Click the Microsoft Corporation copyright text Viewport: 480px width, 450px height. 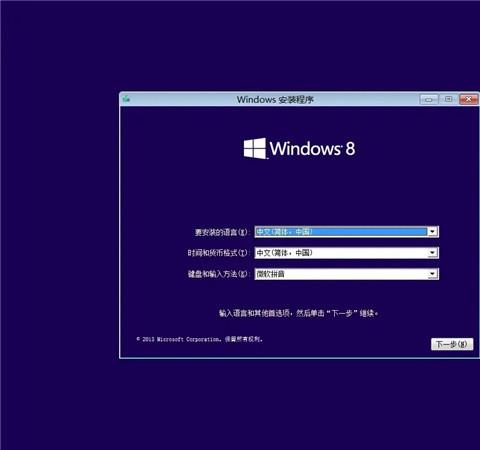(x=199, y=339)
